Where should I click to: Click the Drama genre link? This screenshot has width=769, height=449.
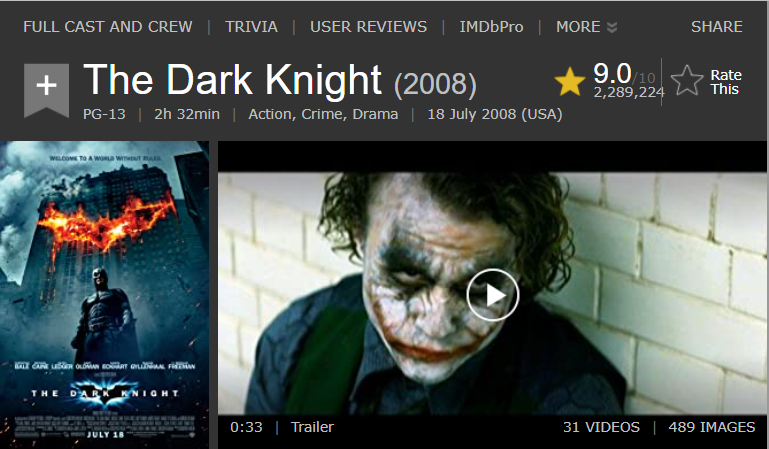(x=375, y=114)
